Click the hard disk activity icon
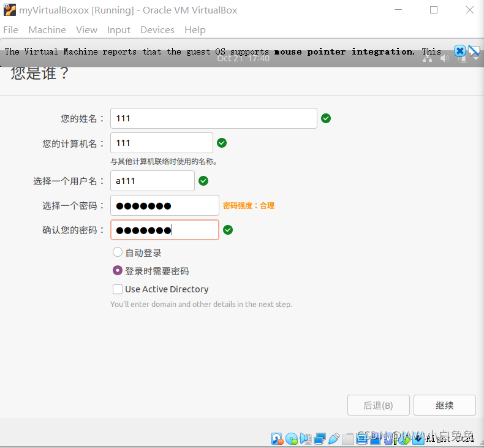 (x=277, y=438)
